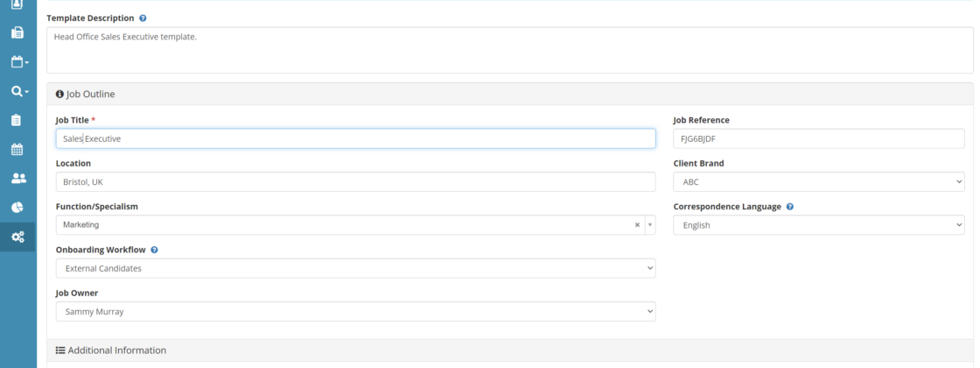The height and width of the screenshot is (368, 980).
Task: Open the calendar menu icon in sidebar
Action: [x=17, y=62]
